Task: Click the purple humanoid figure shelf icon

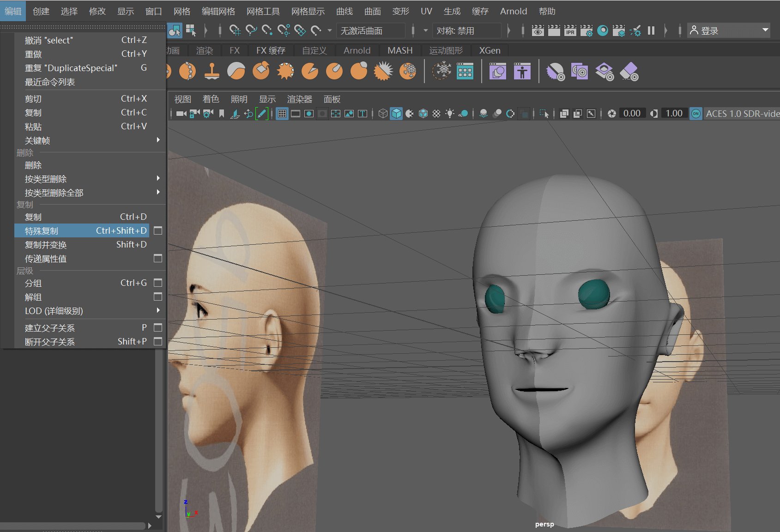Action: coord(522,71)
